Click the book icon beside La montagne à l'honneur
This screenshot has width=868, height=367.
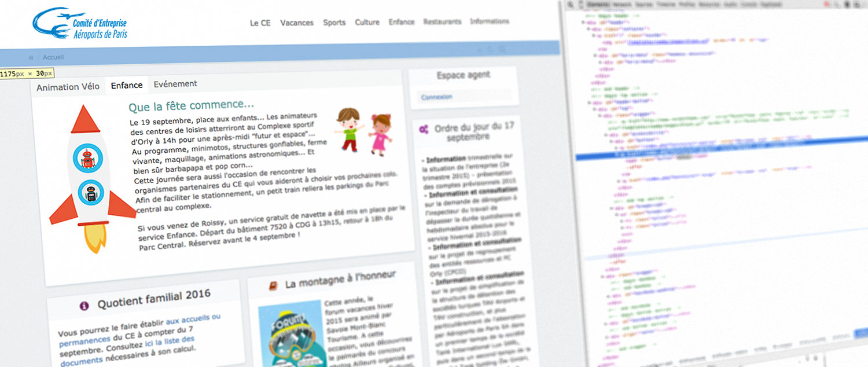click(273, 285)
